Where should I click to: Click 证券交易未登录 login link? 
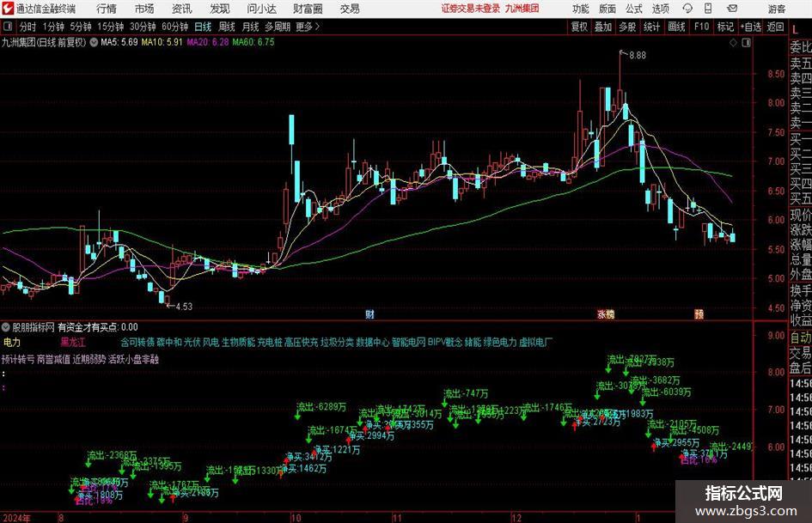471,9
